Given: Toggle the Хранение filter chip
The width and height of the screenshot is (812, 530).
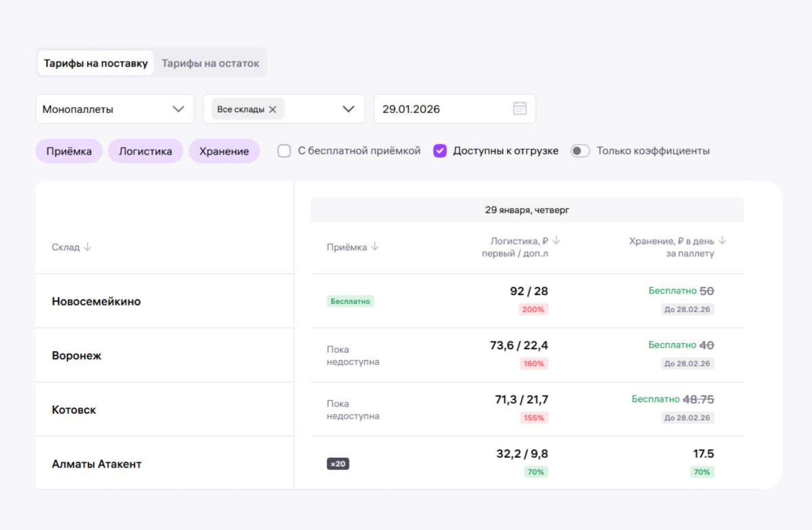Looking at the screenshot, I should click(x=224, y=151).
